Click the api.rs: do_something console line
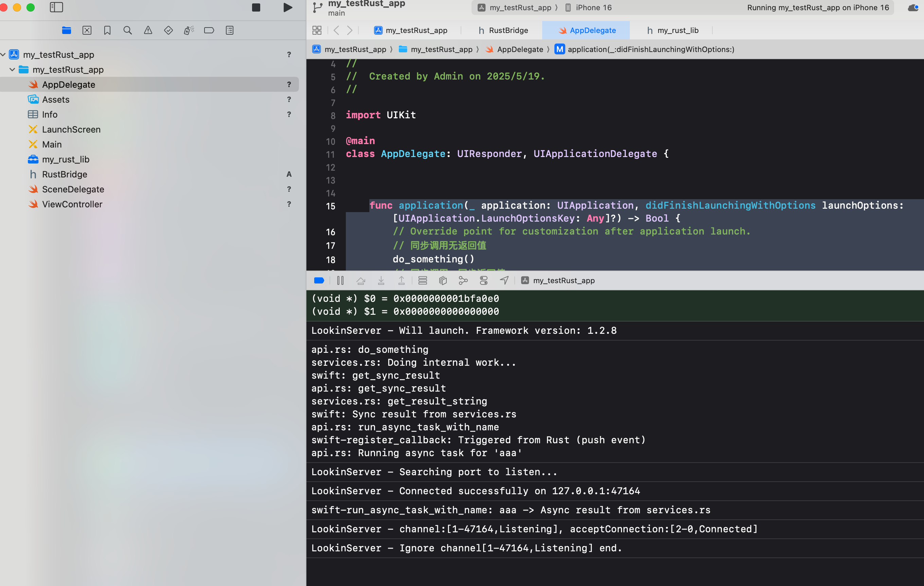924x586 pixels. pyautogui.click(x=370, y=349)
